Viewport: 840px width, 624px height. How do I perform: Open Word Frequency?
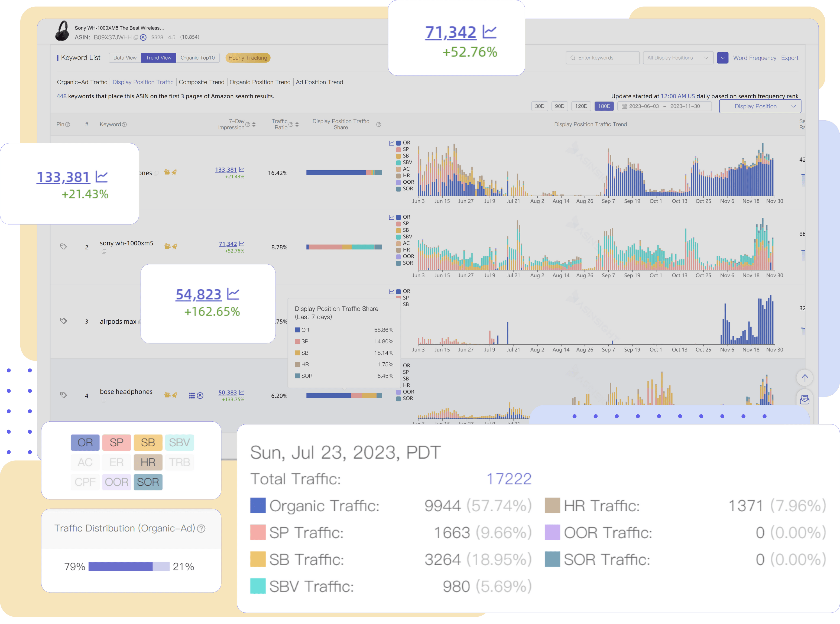click(755, 58)
